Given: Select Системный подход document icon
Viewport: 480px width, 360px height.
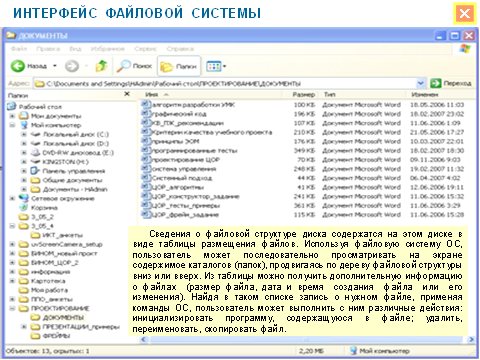Looking at the screenshot, I should point(146,178).
